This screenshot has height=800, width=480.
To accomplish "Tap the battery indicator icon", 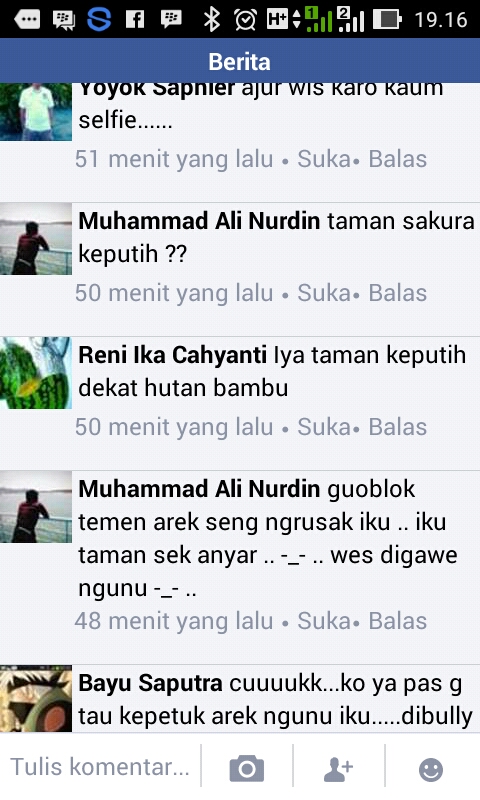I will pos(387,19).
